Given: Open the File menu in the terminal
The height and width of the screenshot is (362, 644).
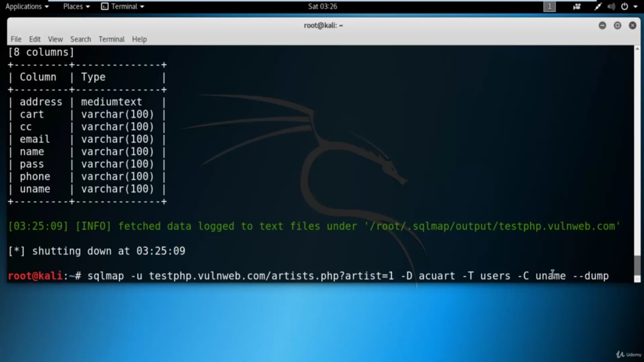Looking at the screenshot, I should click(16, 39).
